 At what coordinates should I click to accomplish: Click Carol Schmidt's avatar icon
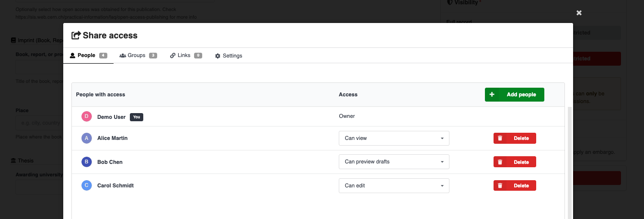[x=86, y=185]
